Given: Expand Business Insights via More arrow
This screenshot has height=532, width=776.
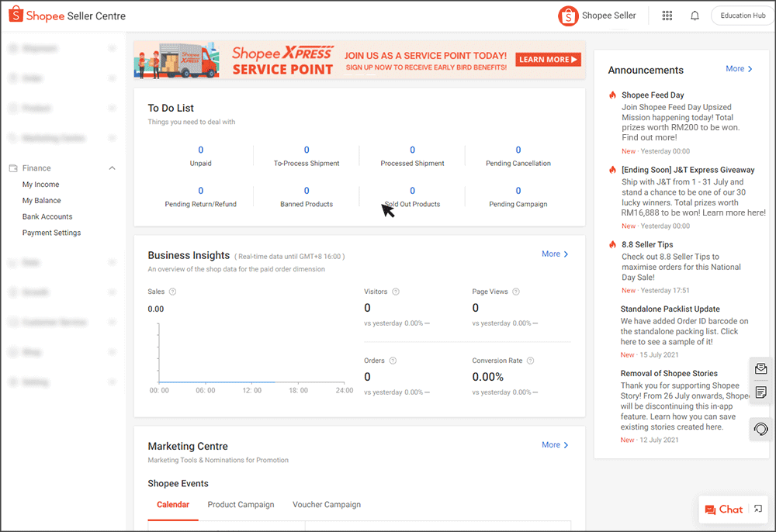Looking at the screenshot, I should pos(555,254).
